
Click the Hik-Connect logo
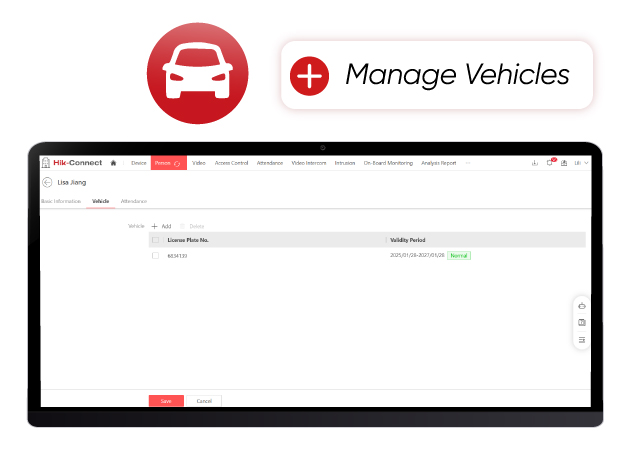pos(72,163)
